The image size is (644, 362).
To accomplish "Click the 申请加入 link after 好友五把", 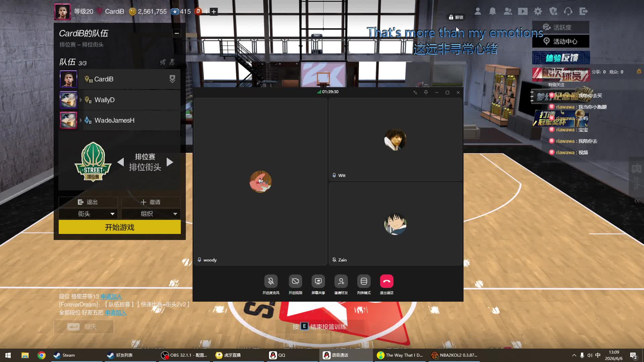I will pos(116,313).
